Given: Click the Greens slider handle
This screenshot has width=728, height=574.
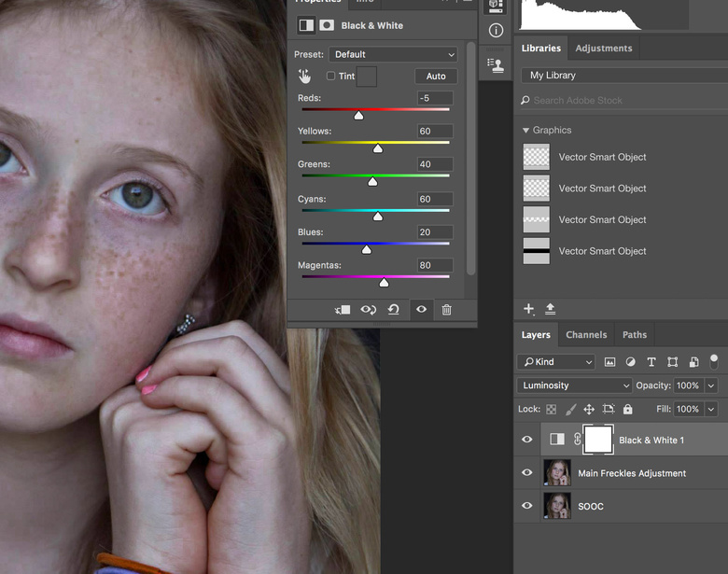Looking at the screenshot, I should (372, 181).
